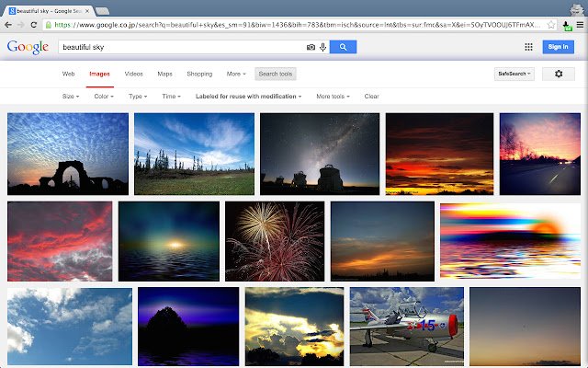Screen dimensions: 588x368
Task: Expand the Color filter dropdown
Action: [x=104, y=96]
